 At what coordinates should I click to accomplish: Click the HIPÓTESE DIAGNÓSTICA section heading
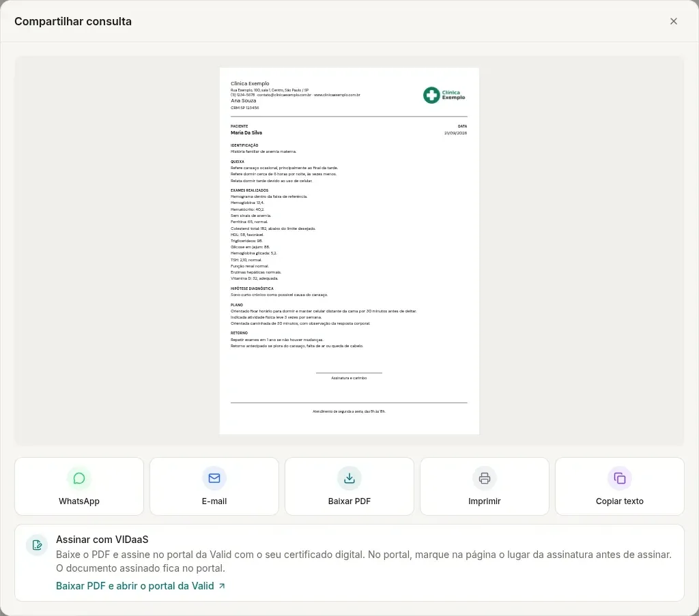(x=252, y=288)
